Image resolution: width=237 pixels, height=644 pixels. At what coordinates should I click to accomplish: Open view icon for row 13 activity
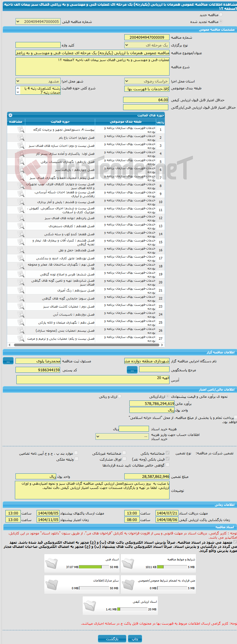click(21, 226)
